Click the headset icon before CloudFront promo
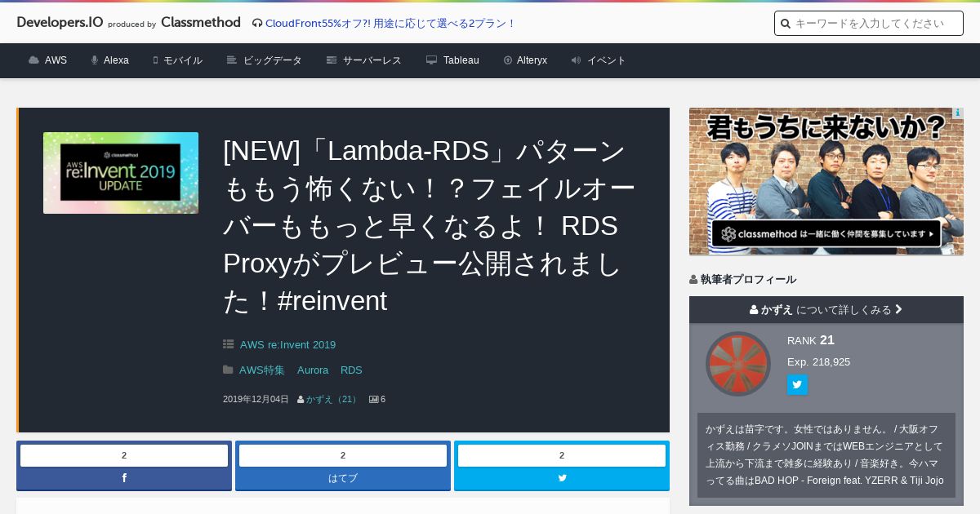 click(257, 24)
